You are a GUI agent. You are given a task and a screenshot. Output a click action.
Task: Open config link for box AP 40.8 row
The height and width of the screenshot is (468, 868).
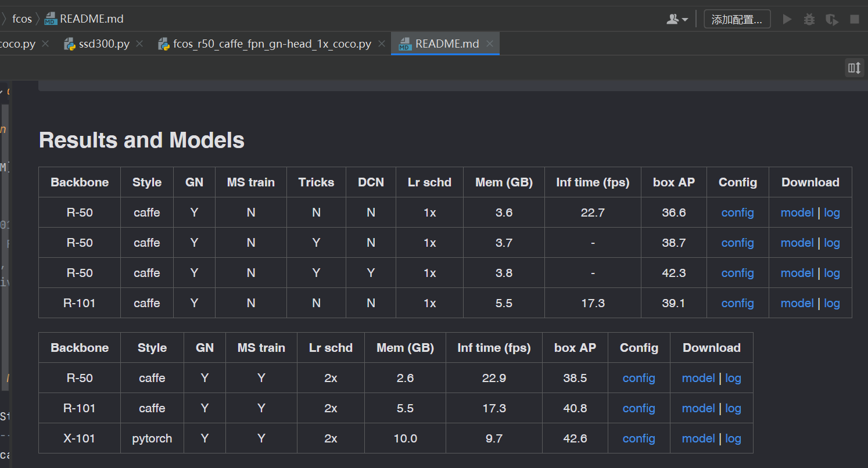(x=639, y=408)
